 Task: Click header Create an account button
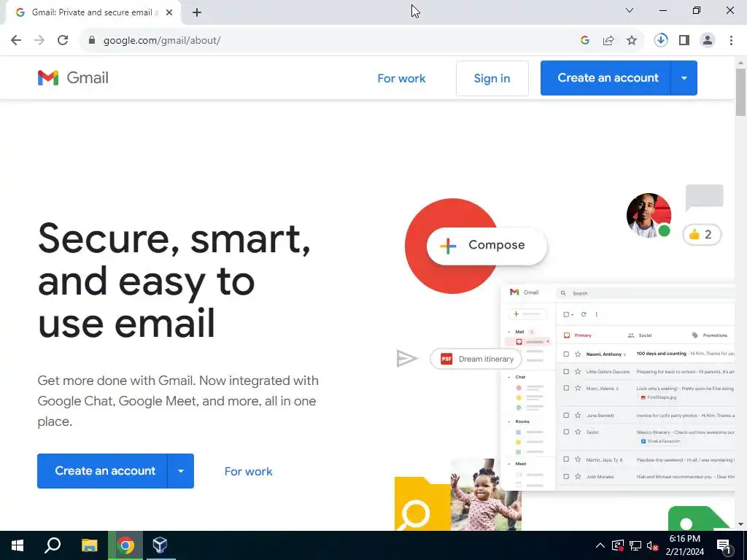click(605, 77)
